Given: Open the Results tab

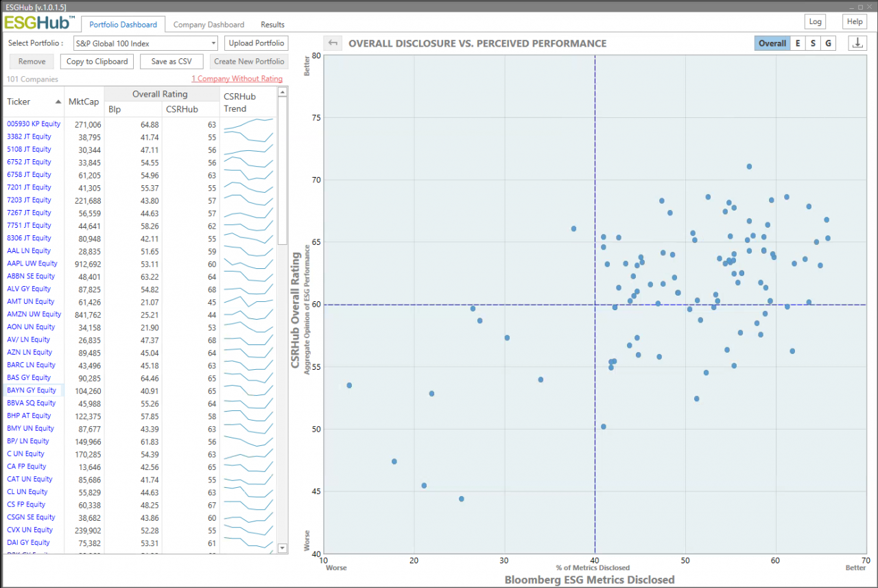Looking at the screenshot, I should coord(272,25).
